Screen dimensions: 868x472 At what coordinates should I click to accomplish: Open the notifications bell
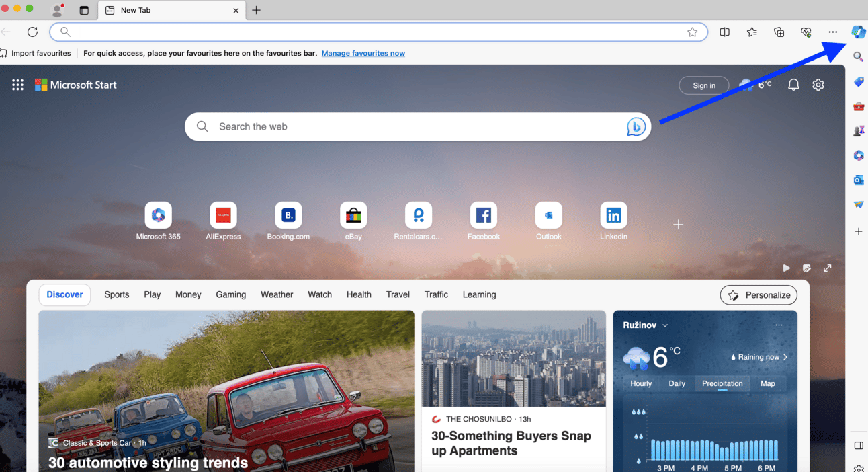(793, 85)
